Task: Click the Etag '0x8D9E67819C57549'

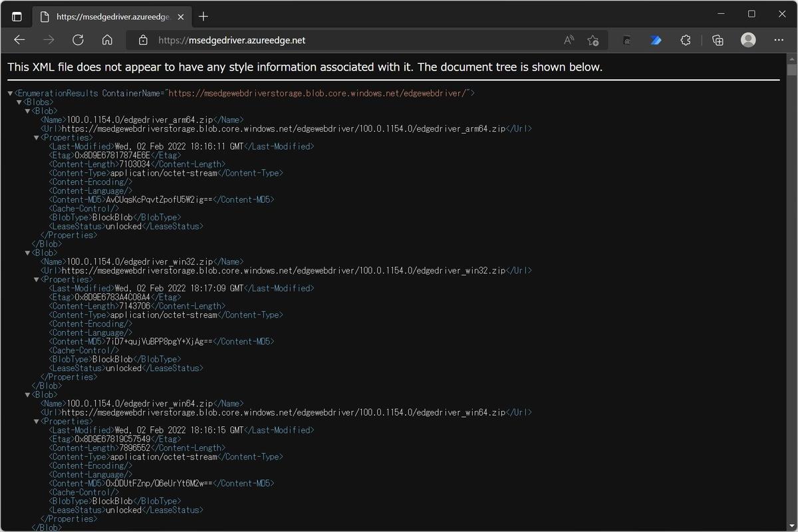Action: click(112, 439)
